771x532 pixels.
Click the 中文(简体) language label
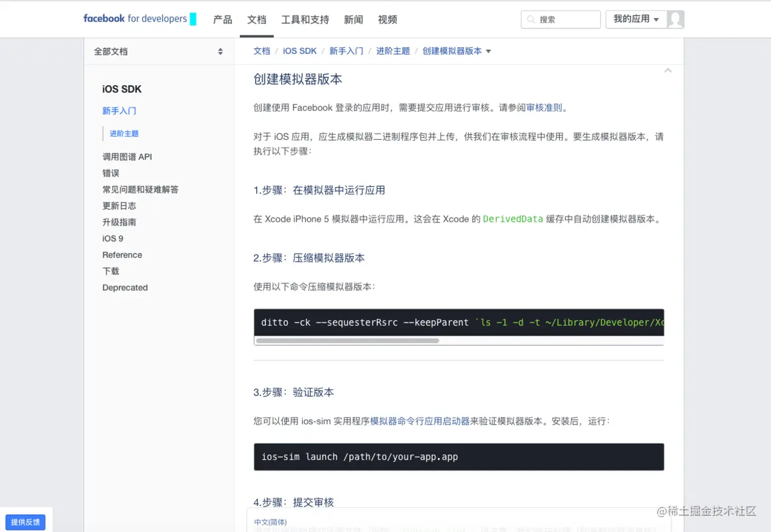click(270, 522)
